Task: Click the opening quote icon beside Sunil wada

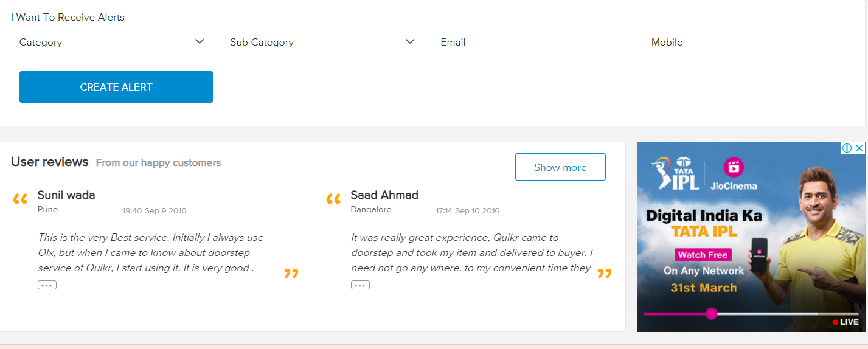Action: (x=20, y=199)
